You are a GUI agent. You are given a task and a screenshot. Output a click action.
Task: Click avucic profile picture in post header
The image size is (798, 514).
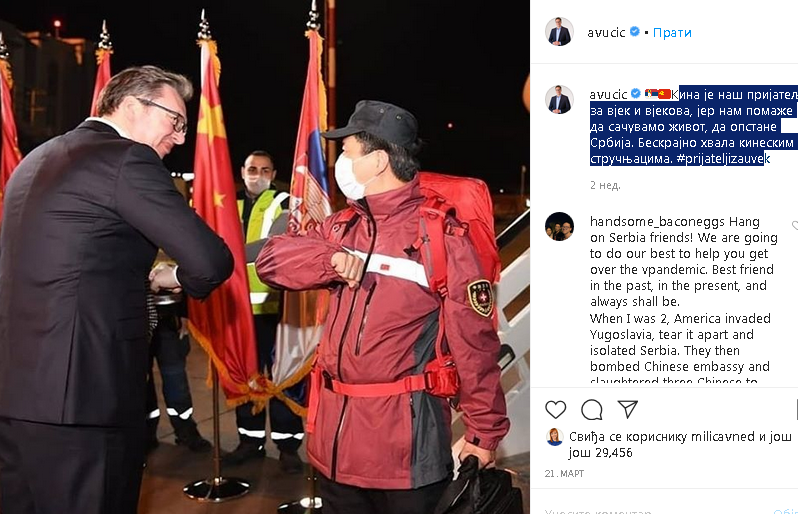pos(559,32)
